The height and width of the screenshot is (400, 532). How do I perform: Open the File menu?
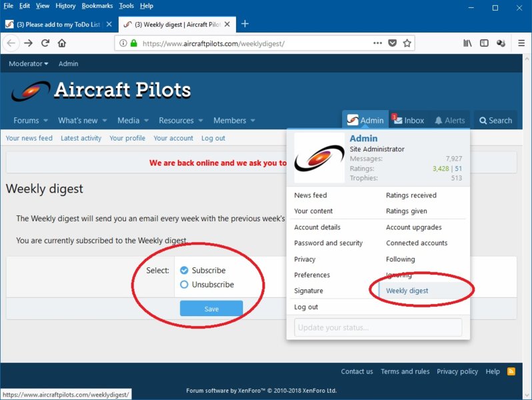[x=8, y=6]
